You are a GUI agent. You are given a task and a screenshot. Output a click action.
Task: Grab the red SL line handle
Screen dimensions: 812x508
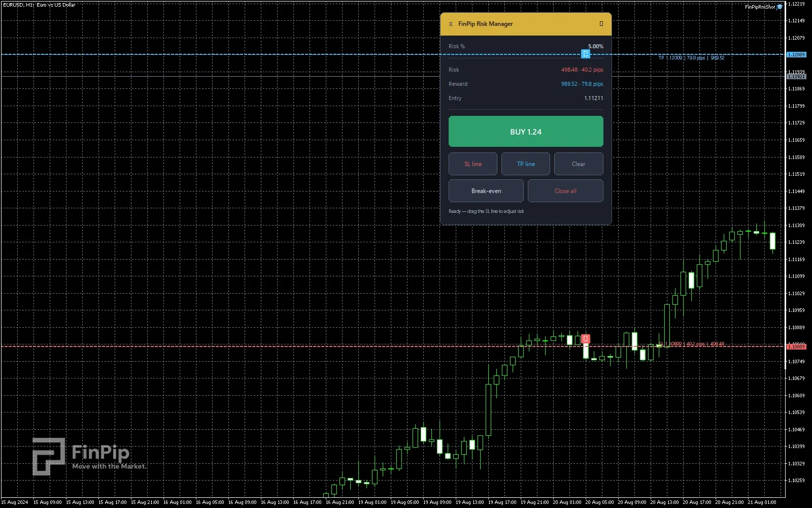tap(586, 339)
